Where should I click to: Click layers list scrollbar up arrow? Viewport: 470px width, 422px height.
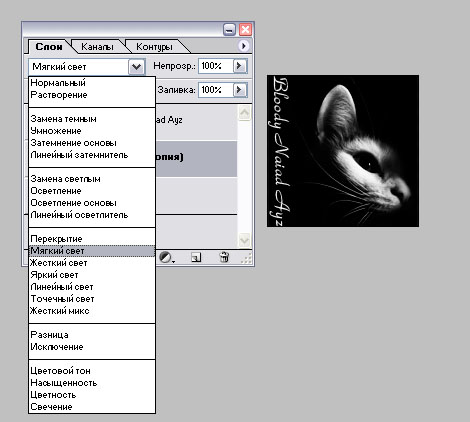click(x=244, y=113)
